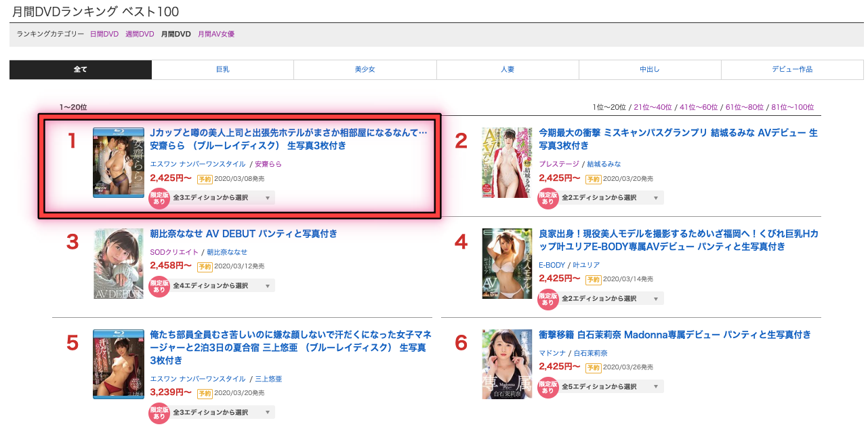The width and height of the screenshot is (868, 429).
Task: Click the E-BODY maker link
Action: click(x=552, y=265)
